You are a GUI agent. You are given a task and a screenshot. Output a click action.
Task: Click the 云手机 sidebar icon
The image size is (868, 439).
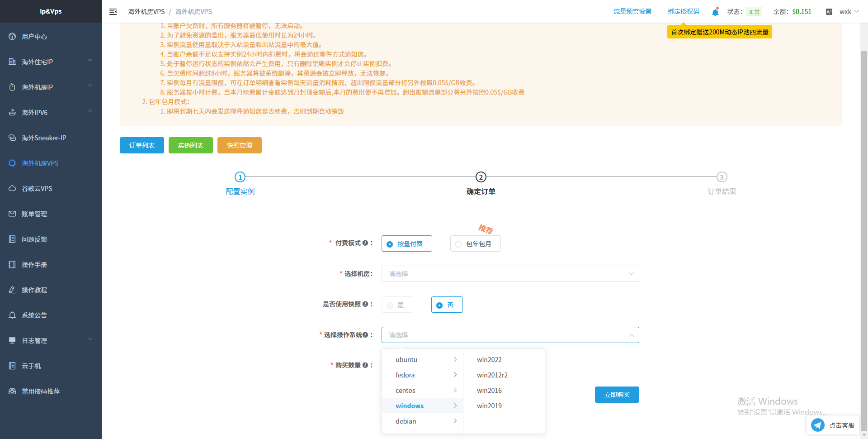[12, 366]
